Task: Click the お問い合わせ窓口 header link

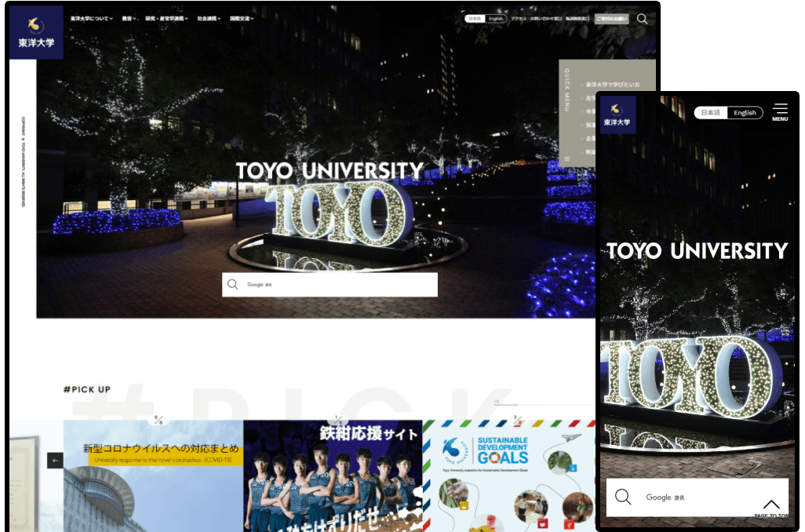Action: click(x=546, y=19)
